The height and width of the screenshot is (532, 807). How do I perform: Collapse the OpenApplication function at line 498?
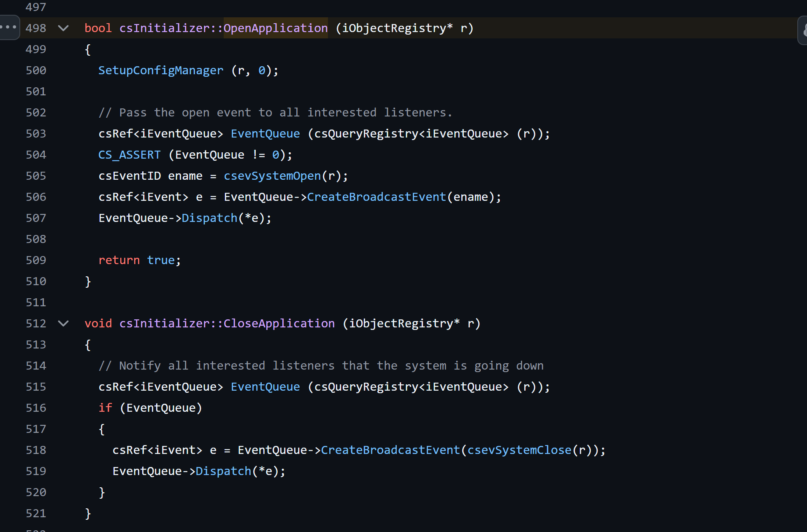[x=63, y=28]
